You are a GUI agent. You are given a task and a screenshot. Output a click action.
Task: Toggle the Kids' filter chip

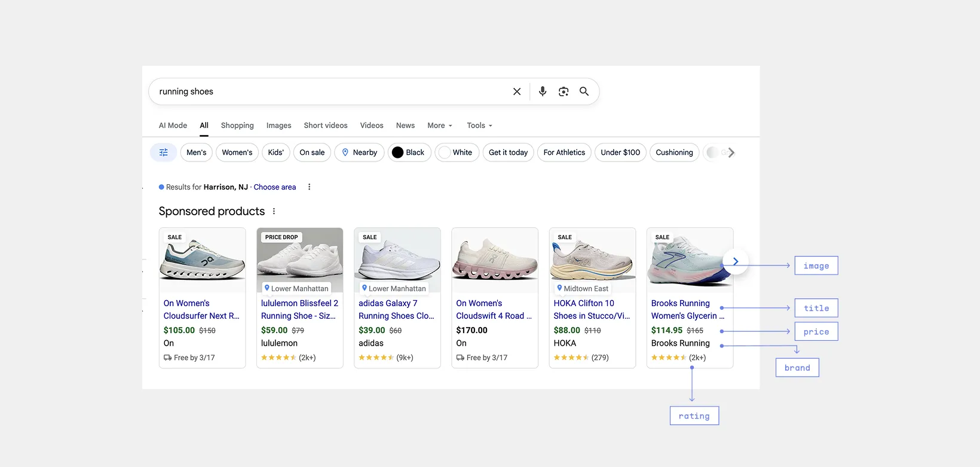pyautogui.click(x=276, y=152)
